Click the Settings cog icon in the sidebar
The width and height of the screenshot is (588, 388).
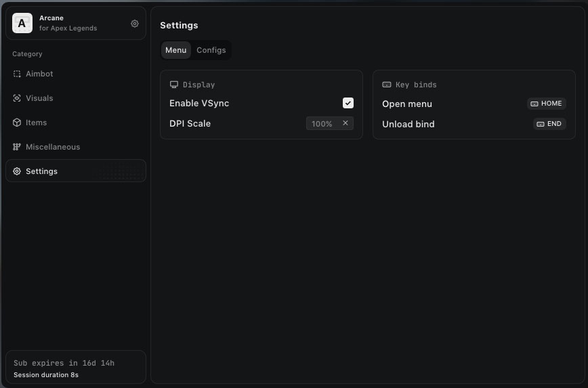17,171
